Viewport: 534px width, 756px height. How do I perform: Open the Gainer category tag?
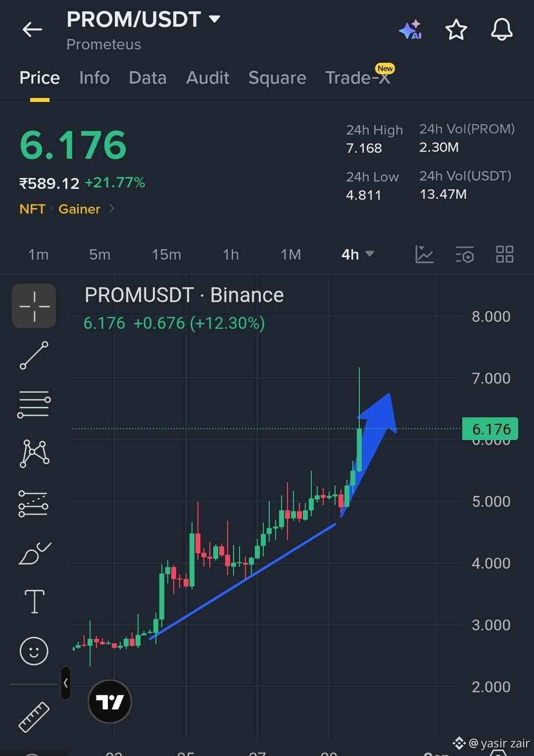point(79,209)
